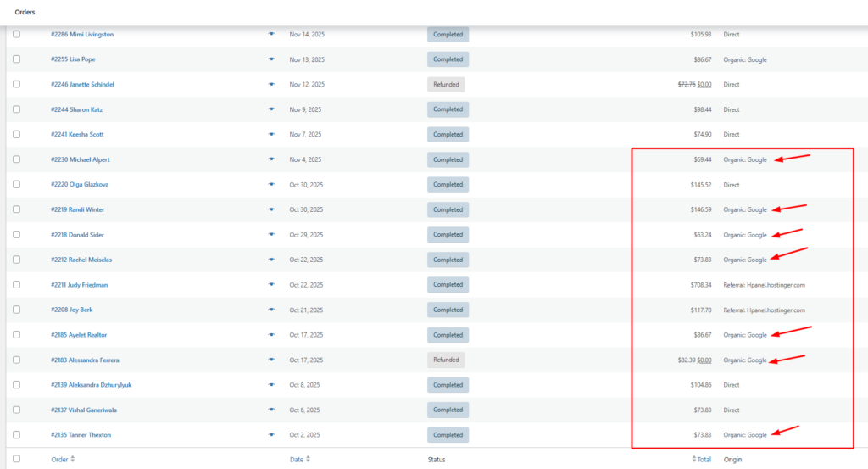Select checkbox for Vishal Ganeriwala order
Image resolution: width=868 pixels, height=469 pixels.
17,410
